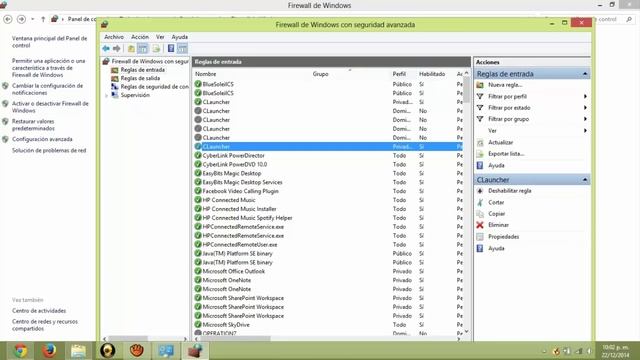Open the Ayuda menu in menu bar
640x360 pixels.
[180, 37]
